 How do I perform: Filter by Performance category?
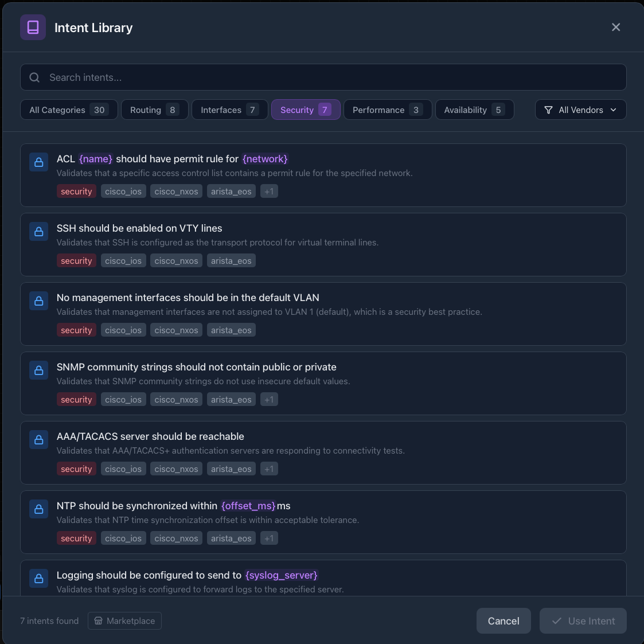point(387,110)
